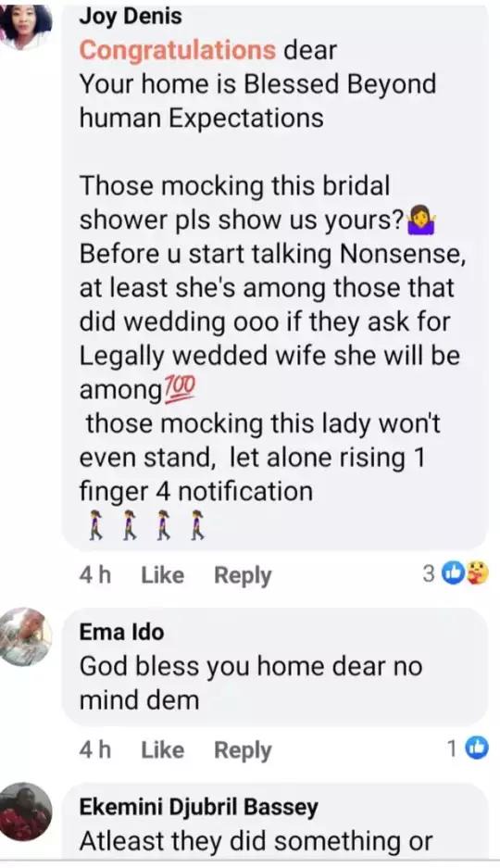Reply to Joy Denis's comment
500x868 pixels.
[243, 575]
